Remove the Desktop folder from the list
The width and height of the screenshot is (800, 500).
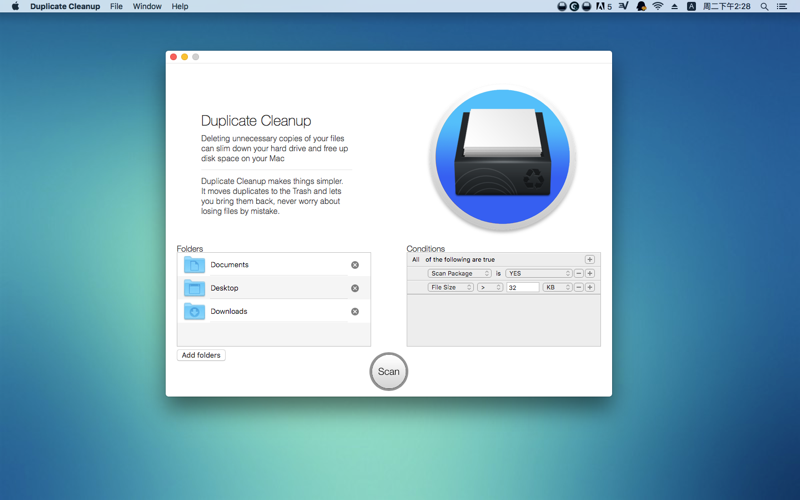tap(355, 288)
